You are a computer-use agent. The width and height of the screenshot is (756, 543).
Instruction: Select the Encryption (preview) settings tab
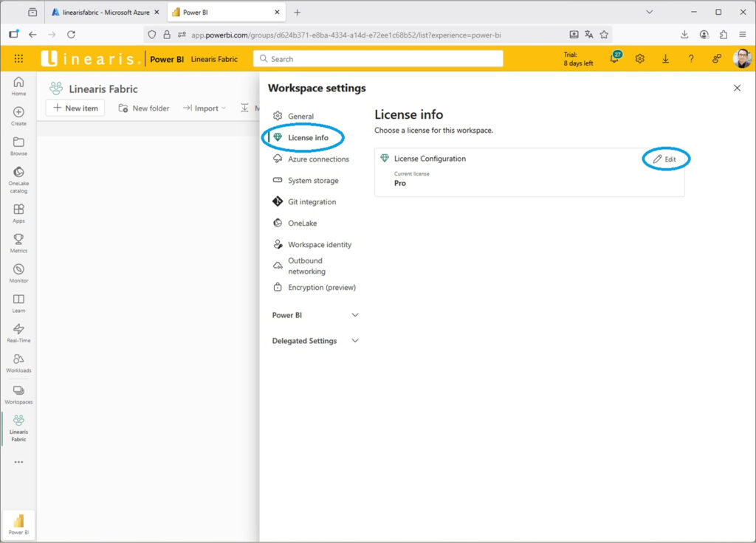[x=315, y=287]
